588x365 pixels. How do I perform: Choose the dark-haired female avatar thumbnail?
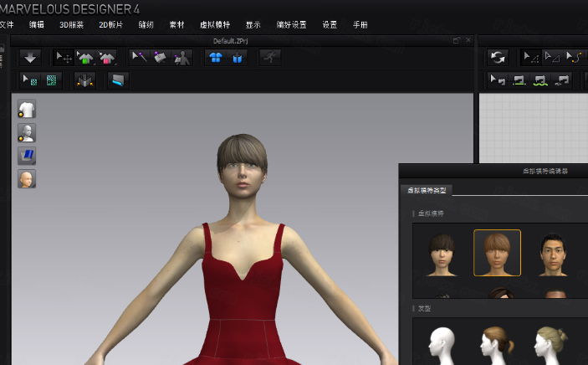coord(442,254)
